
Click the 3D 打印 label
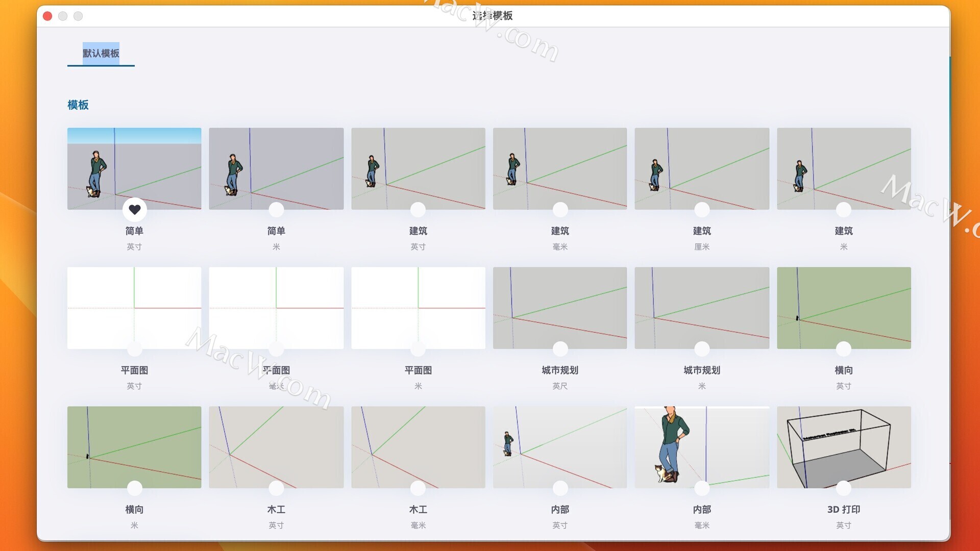844,509
